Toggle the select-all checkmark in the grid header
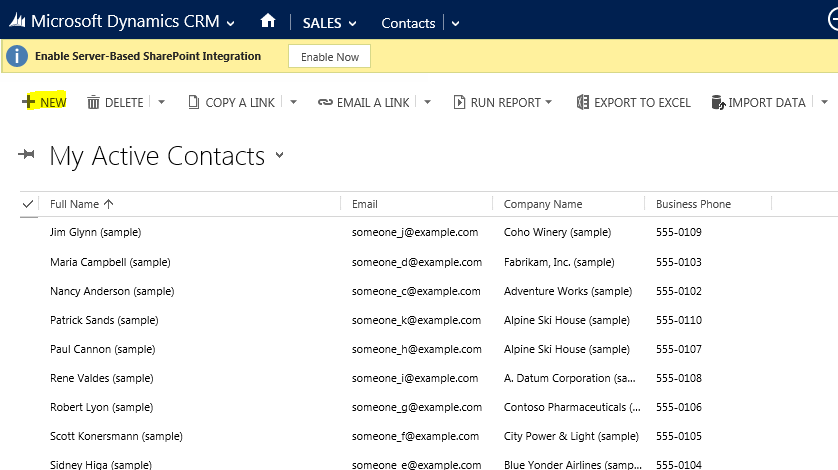This screenshot has height=470, width=838. [x=28, y=204]
